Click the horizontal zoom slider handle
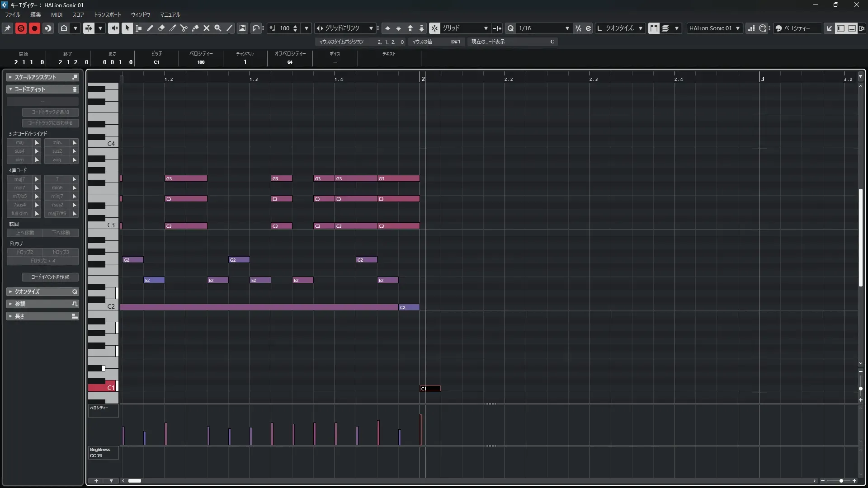 (x=841, y=481)
